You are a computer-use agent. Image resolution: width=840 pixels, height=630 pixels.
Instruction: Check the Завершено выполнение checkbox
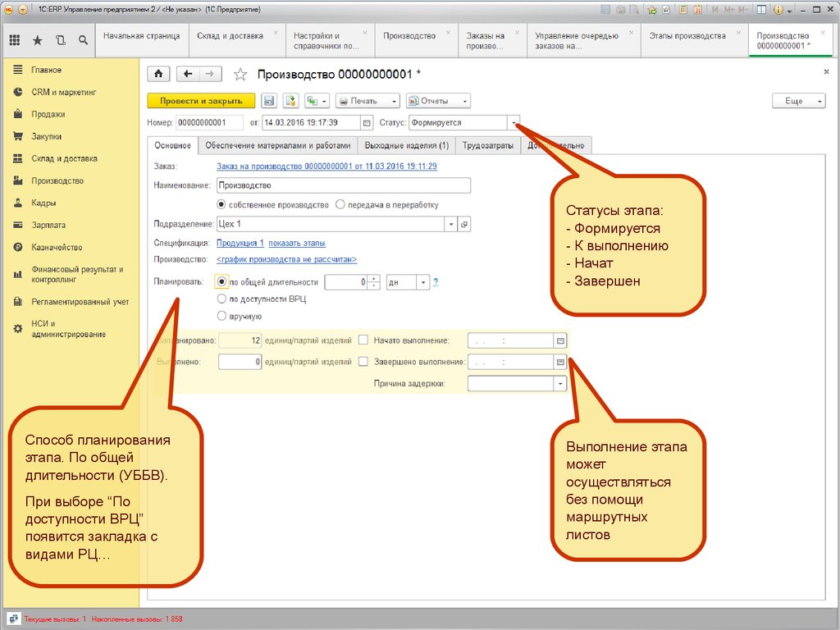[363, 362]
